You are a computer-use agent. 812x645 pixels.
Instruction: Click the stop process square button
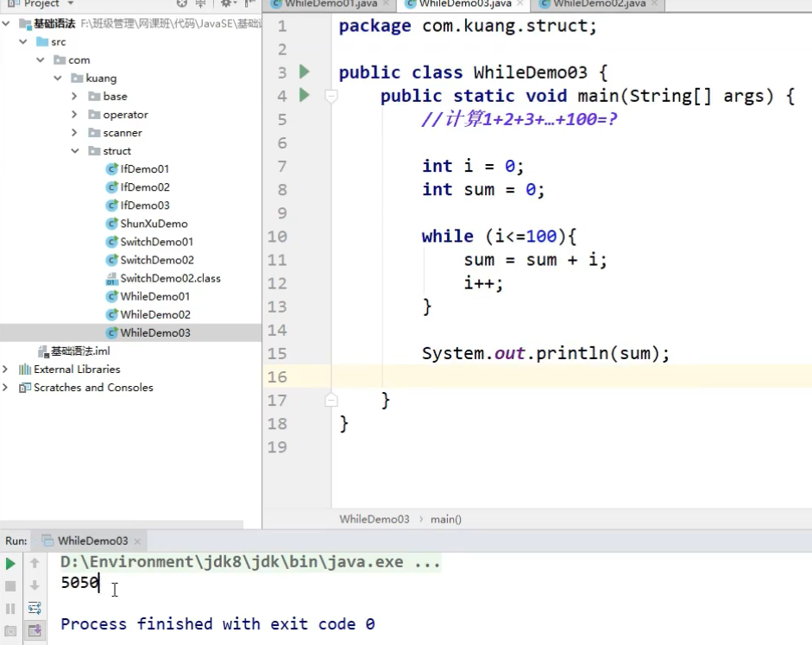(x=9, y=586)
